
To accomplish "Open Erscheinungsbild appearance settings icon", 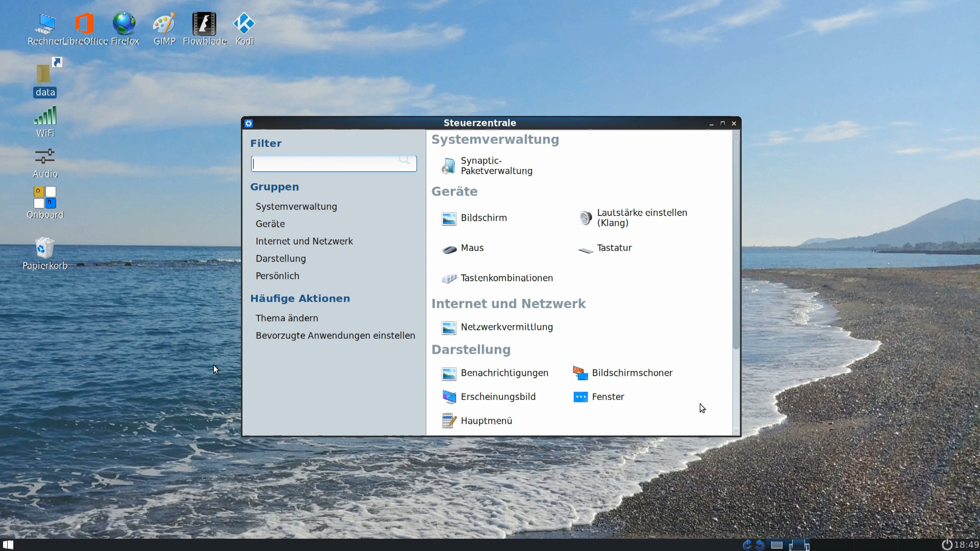I will coord(449,397).
